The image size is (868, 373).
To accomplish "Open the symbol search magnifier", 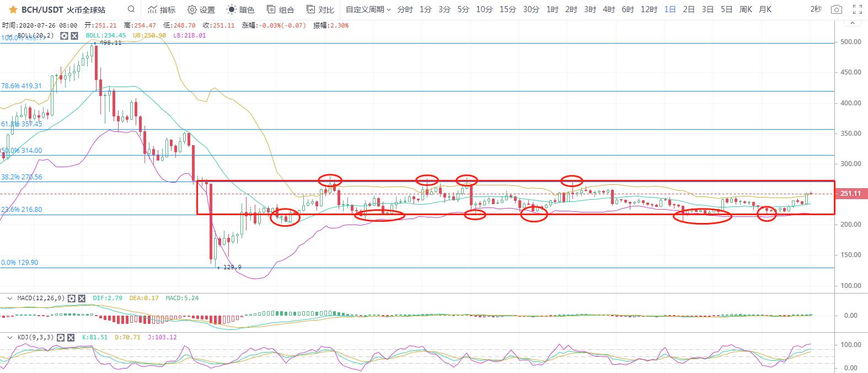I will tap(131, 9).
